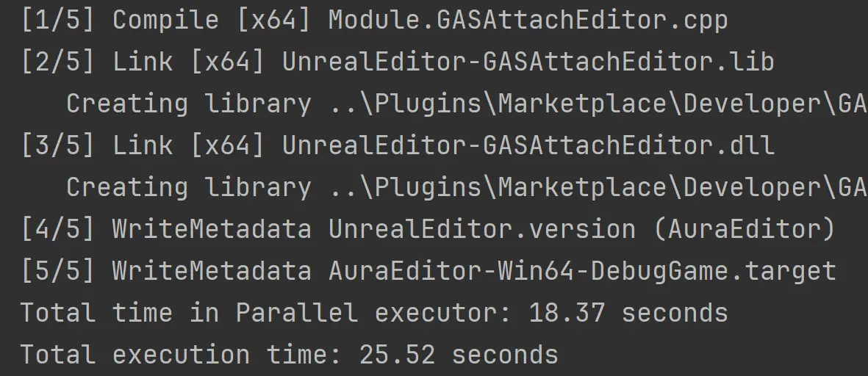Click the UnrealEditor-GASAttachEditor.dll file name
Viewport: 868px width, 376px height.
(528, 145)
